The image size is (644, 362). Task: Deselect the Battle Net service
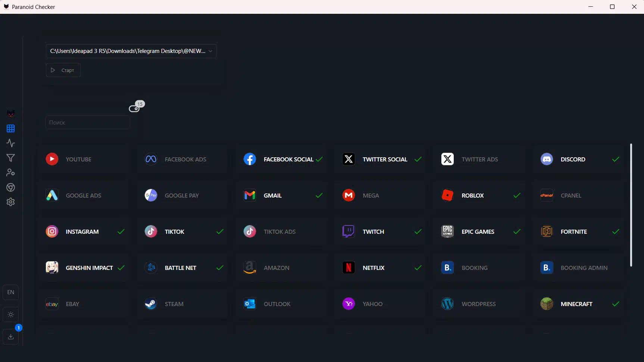[x=182, y=268]
